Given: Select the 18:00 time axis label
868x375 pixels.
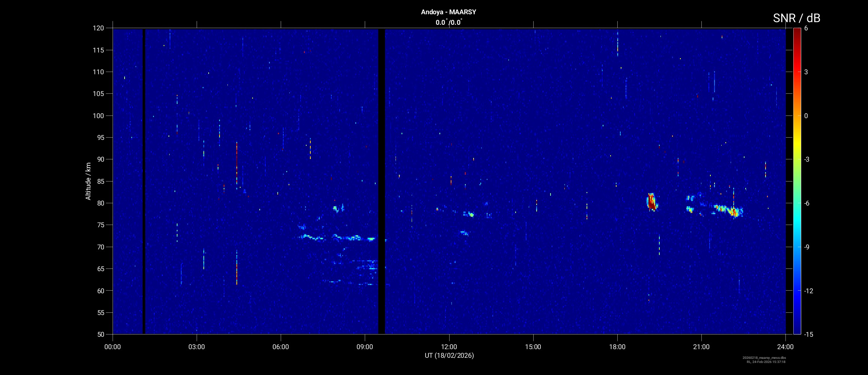Looking at the screenshot, I should point(617,347).
